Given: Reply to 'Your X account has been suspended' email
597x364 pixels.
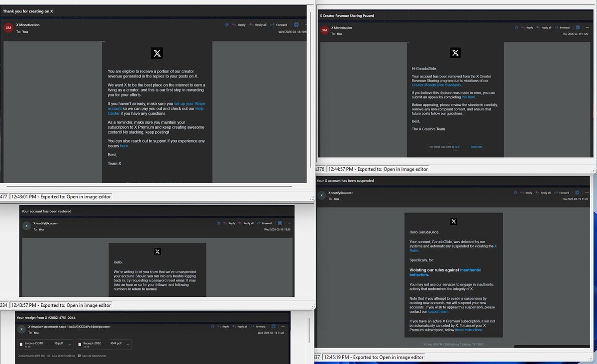Looking at the screenshot, I should pyautogui.click(x=526, y=193).
